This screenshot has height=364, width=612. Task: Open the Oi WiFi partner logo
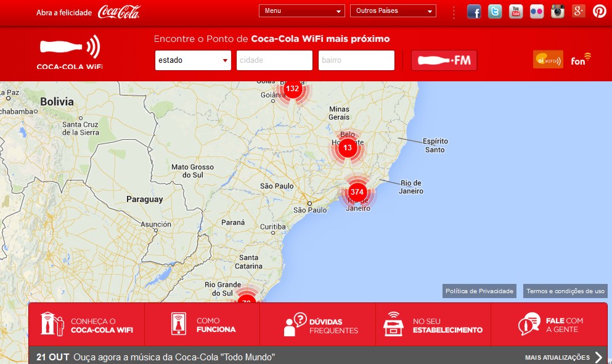point(548,59)
